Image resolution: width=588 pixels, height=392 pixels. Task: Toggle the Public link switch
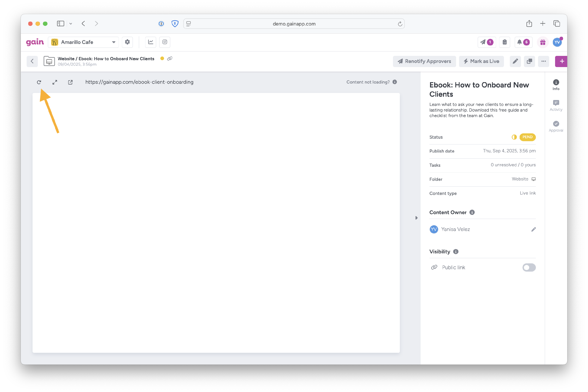(x=529, y=267)
